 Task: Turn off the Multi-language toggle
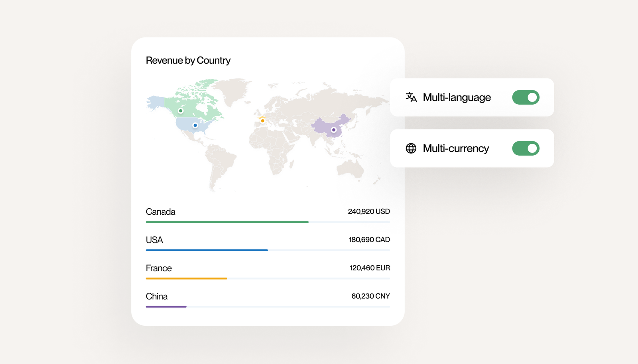(x=526, y=97)
